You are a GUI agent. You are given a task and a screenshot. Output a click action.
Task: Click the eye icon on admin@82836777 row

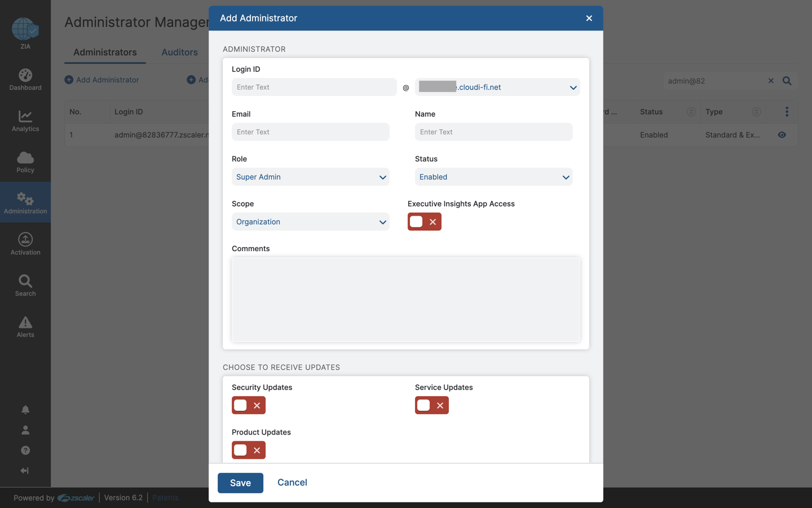[x=782, y=135]
